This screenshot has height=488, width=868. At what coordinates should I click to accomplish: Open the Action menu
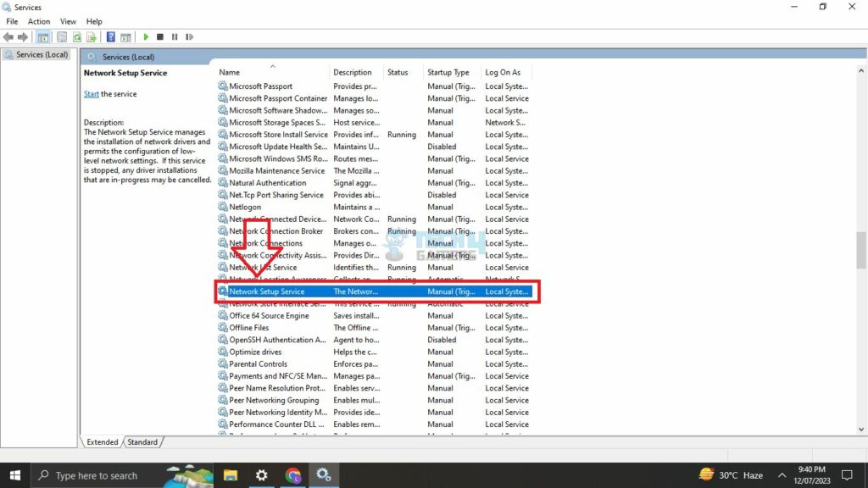pos(39,21)
